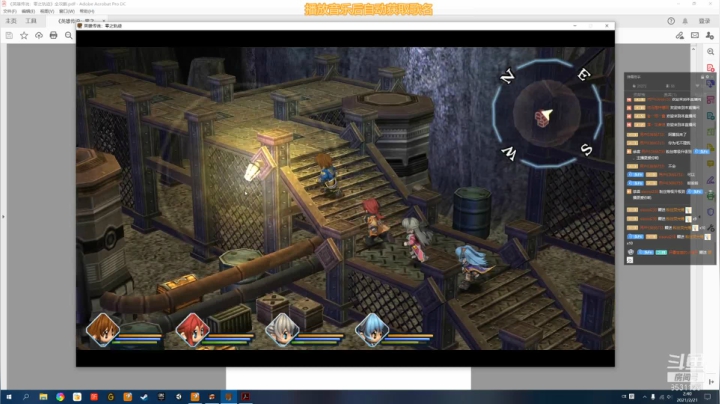Switch to the 工具 tab in Acrobat
Image resolution: width=720 pixels, height=404 pixels.
tap(31, 21)
